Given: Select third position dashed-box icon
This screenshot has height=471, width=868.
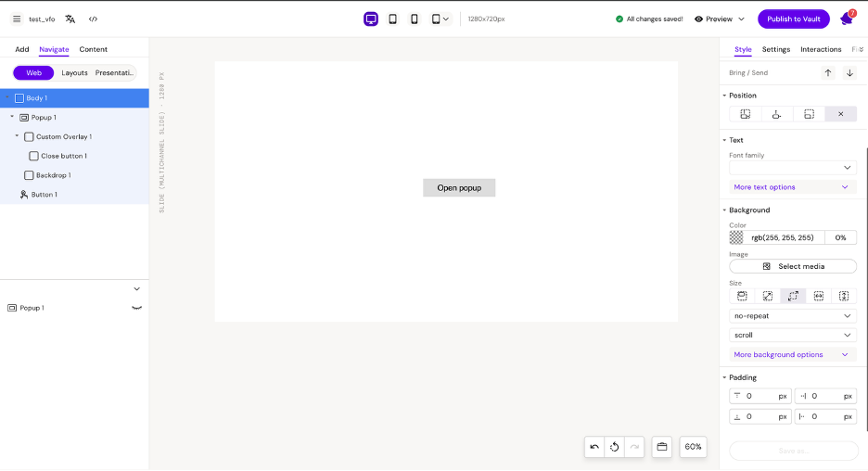Looking at the screenshot, I should [809, 114].
